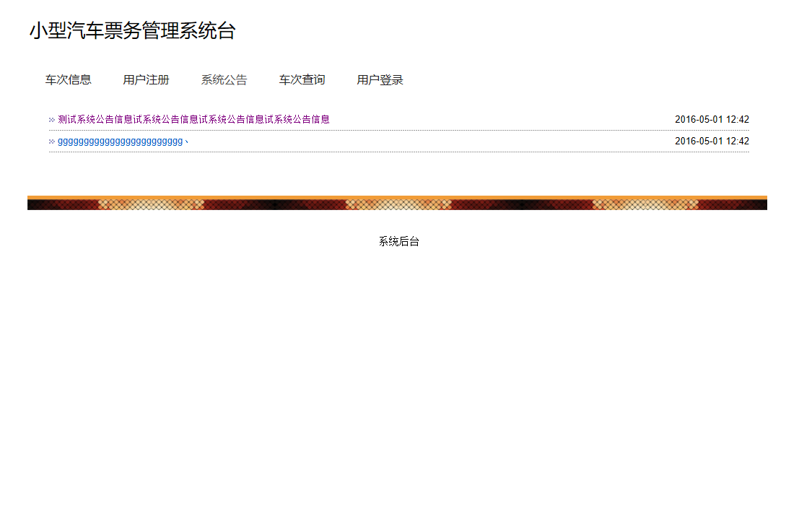Screen dimensions: 812x514
Task: Open the 车次查询 navigation entry
Action: click(302, 80)
